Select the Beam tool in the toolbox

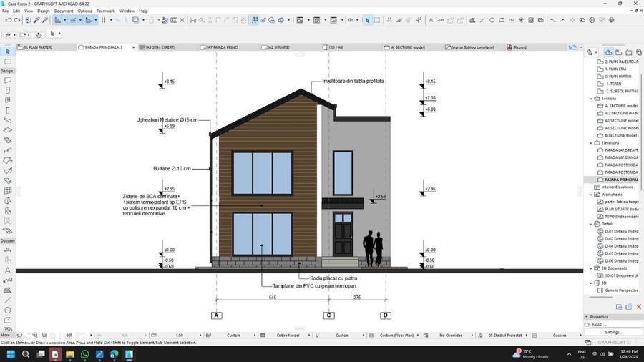click(x=7, y=120)
